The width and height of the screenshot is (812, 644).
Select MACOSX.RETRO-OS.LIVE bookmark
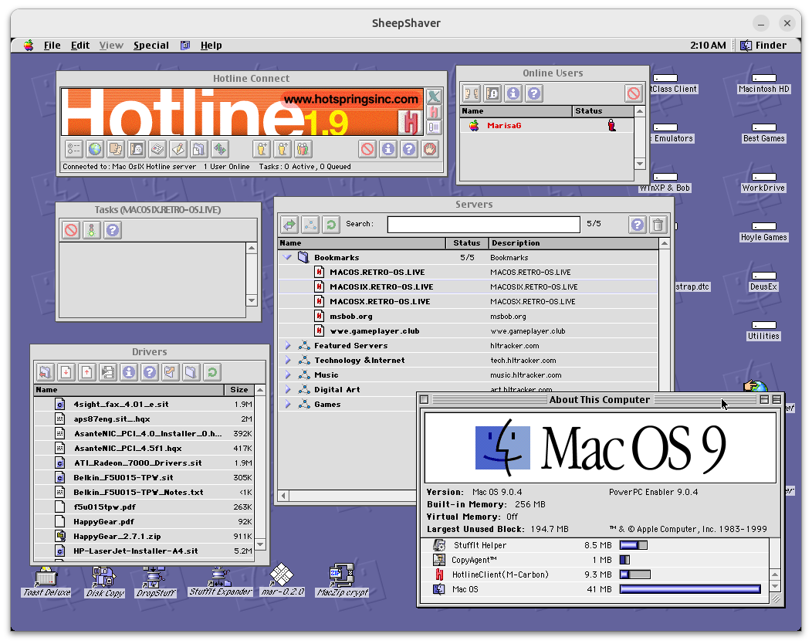(380, 302)
